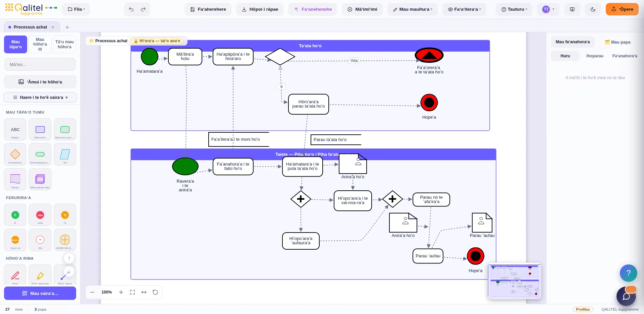Select the Pāpa'i text shape
Image resolution: width=644 pixels, height=314 pixels.
15,129
